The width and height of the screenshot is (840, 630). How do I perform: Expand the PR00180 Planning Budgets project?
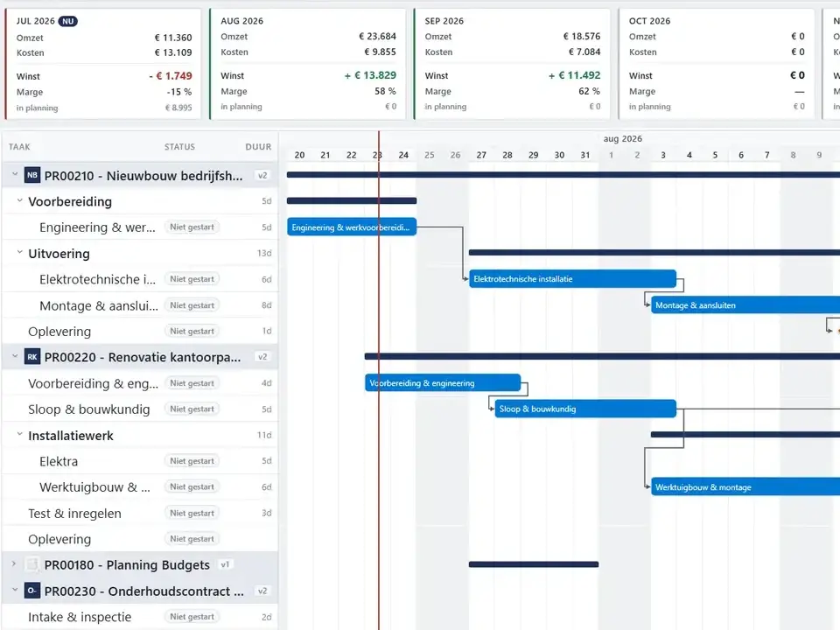(x=15, y=564)
